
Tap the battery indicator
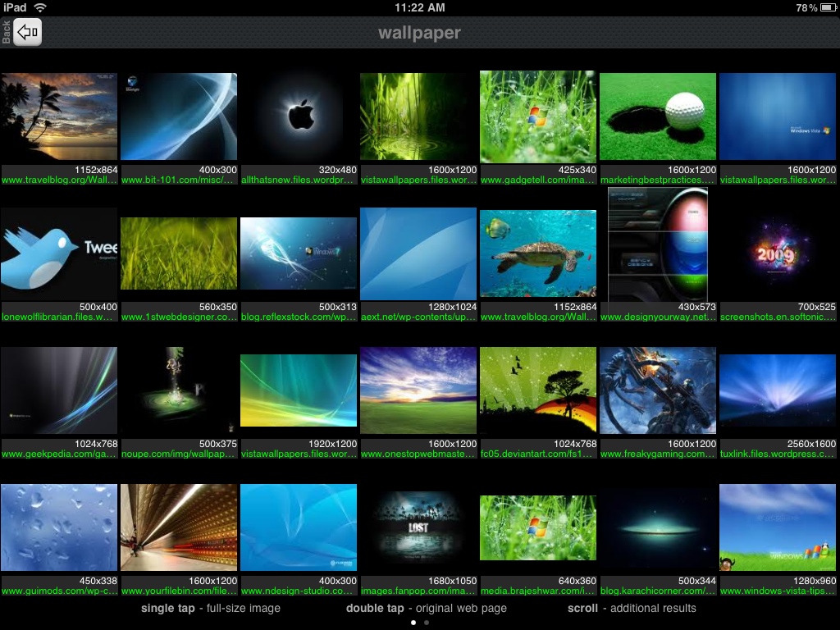coord(828,7)
